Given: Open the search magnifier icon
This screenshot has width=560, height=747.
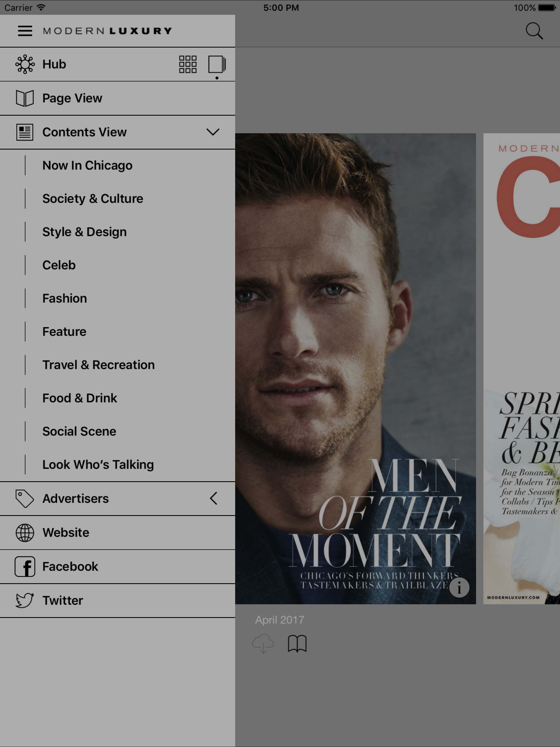Looking at the screenshot, I should pyautogui.click(x=534, y=31).
